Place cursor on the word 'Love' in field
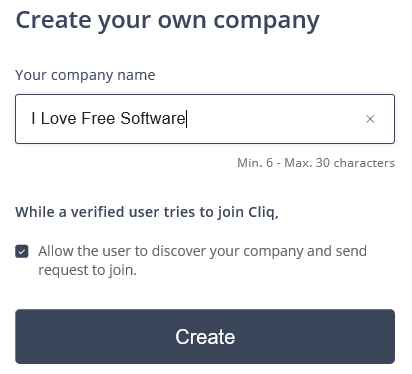 click(x=58, y=118)
